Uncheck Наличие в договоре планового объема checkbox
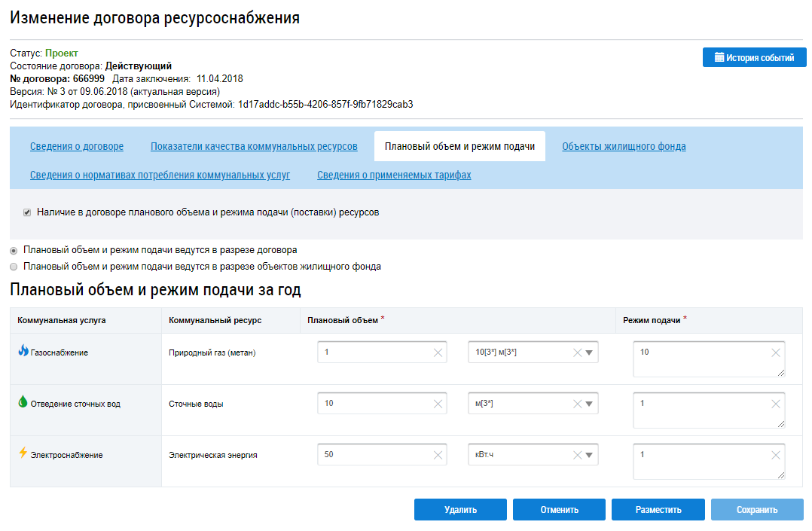Image resolution: width=812 pixels, height=531 pixels. click(x=27, y=213)
